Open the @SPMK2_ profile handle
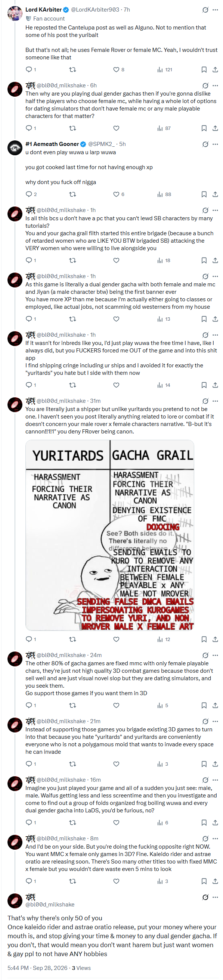Screen dimensions: 223x980 coord(101,144)
